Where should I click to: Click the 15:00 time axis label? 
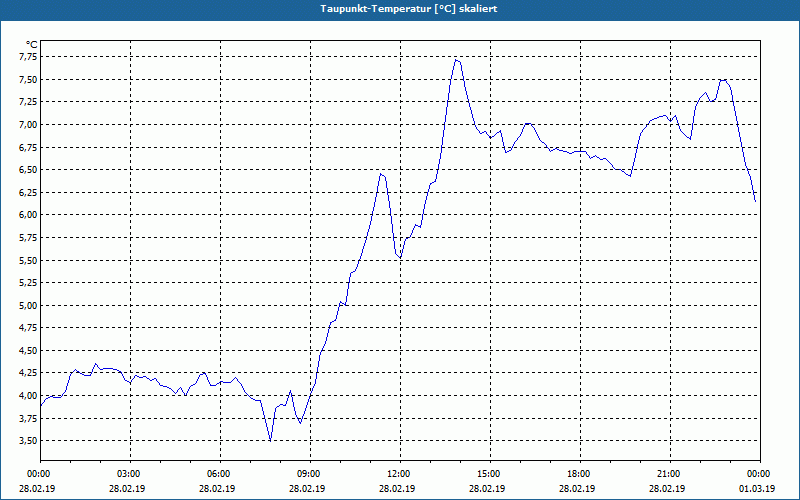(490, 474)
